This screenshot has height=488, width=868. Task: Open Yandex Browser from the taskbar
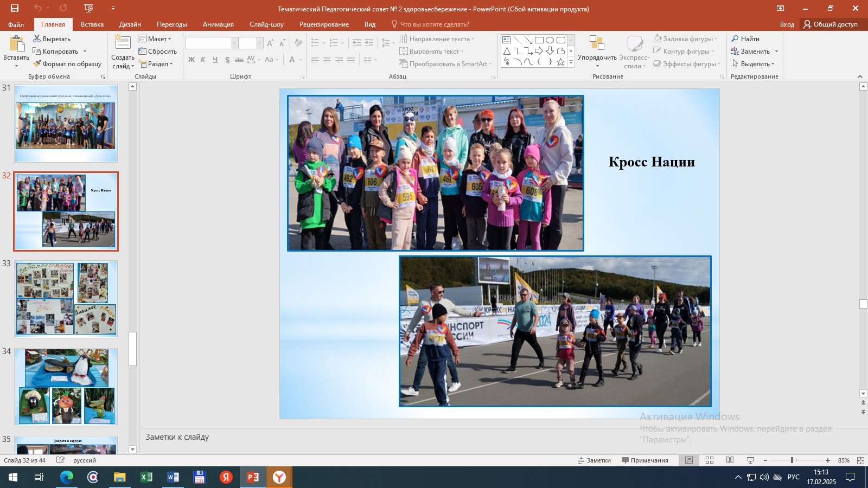click(279, 477)
